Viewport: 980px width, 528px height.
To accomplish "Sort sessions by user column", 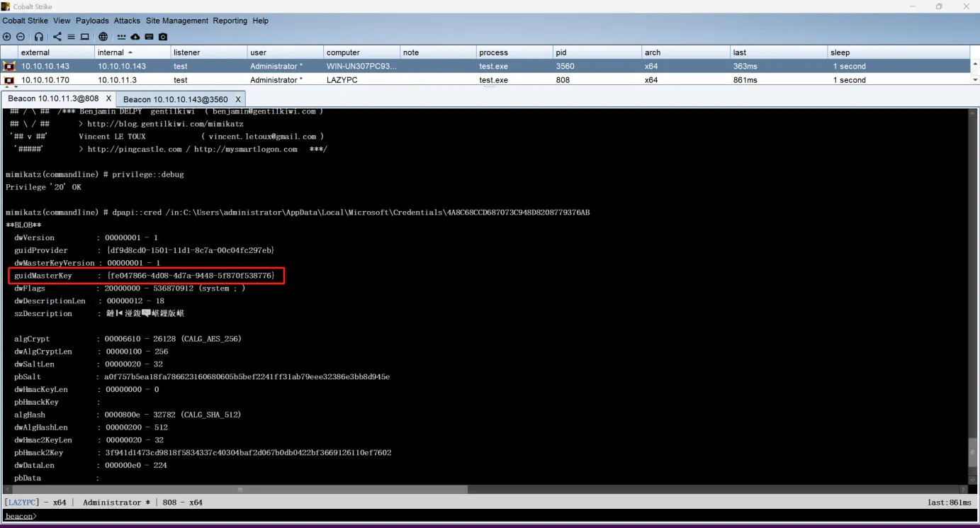I will tap(286, 52).
